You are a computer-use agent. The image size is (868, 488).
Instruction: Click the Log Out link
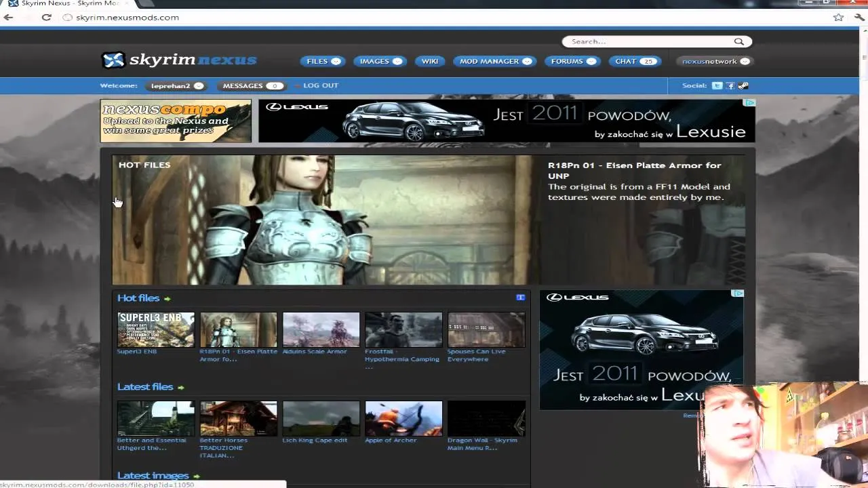point(321,85)
